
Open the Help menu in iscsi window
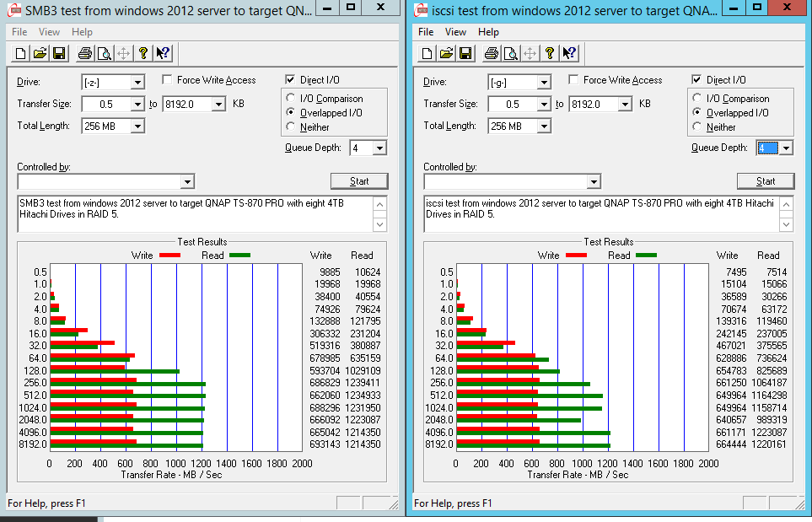pyautogui.click(x=488, y=32)
